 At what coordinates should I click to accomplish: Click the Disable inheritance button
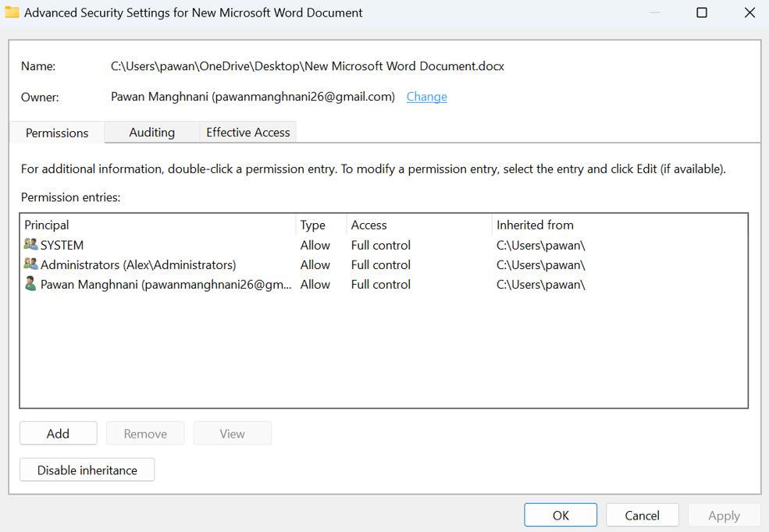pos(87,470)
